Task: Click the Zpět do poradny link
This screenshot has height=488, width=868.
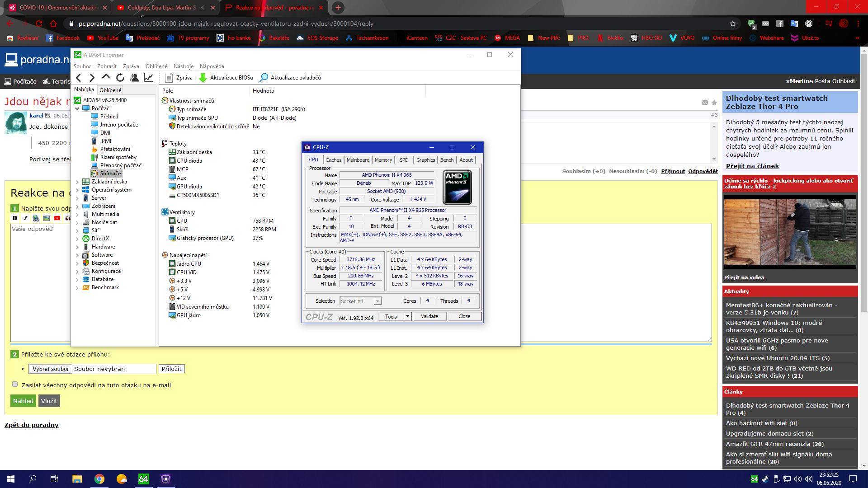Action: click(32, 425)
